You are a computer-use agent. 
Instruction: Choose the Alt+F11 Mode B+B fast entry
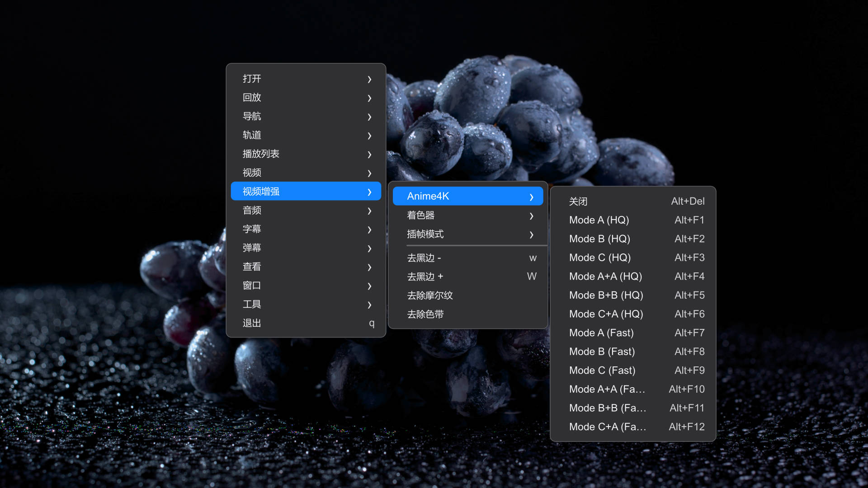(633, 408)
